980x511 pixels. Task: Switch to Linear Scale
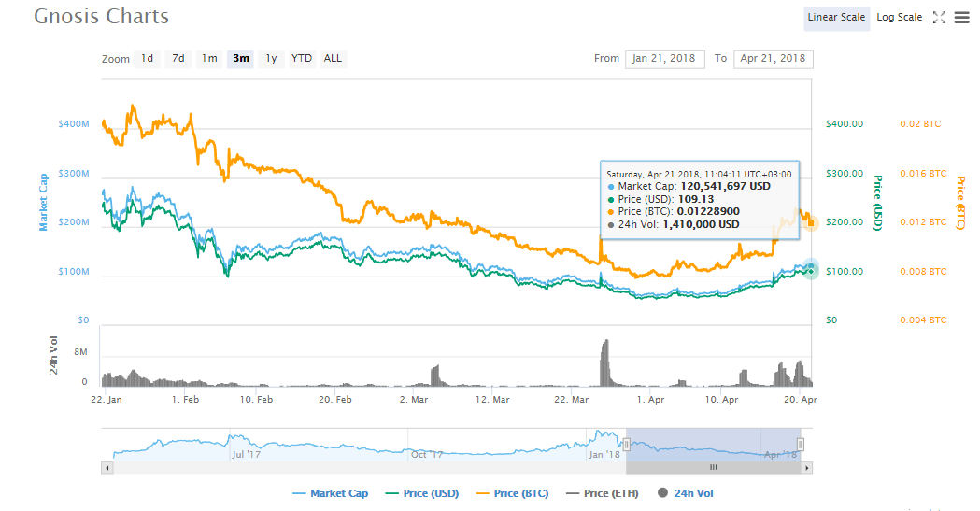click(x=836, y=18)
